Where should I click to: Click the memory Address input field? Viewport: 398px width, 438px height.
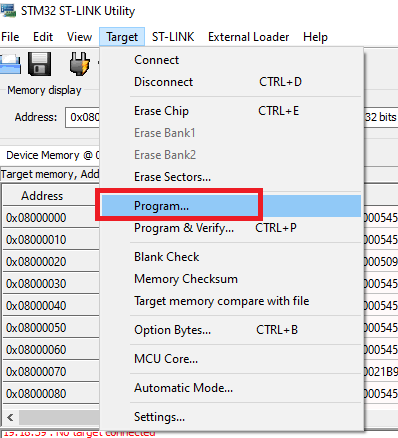click(83, 117)
